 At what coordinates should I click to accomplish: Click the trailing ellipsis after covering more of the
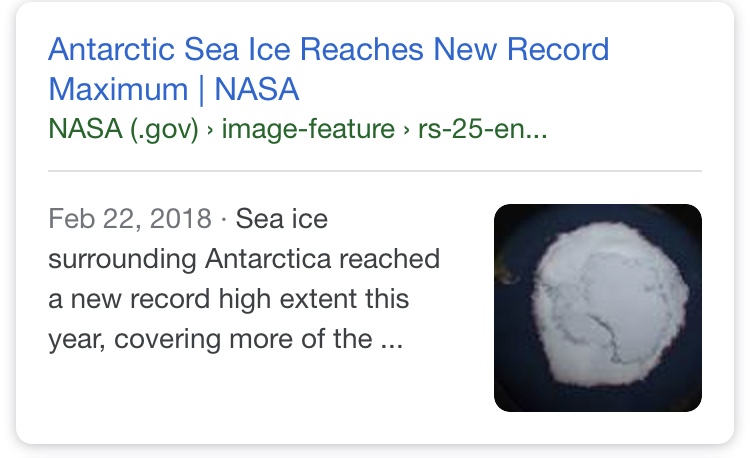392,340
